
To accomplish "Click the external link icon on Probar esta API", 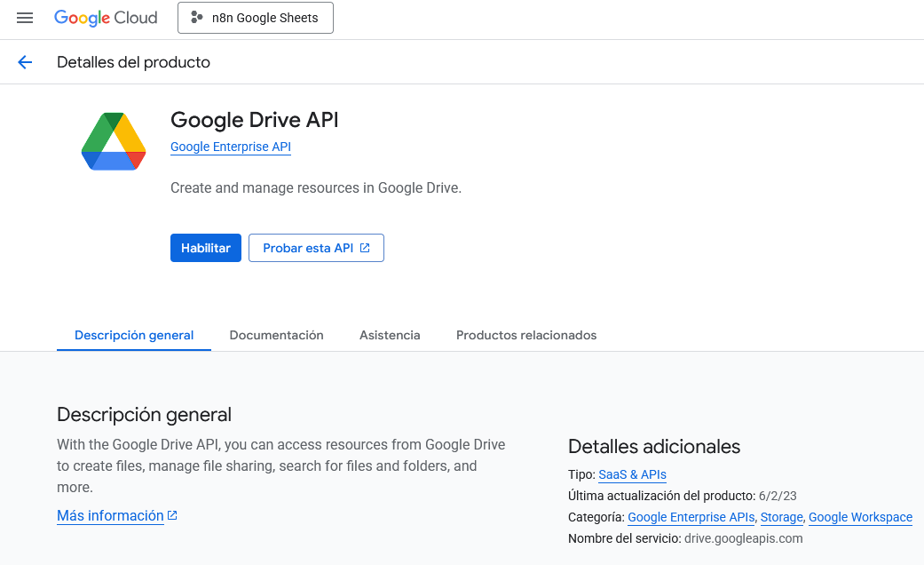I will 366,248.
